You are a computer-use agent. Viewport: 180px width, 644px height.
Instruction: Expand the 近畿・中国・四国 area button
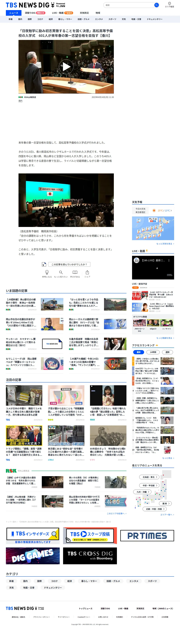tap(155, 509)
